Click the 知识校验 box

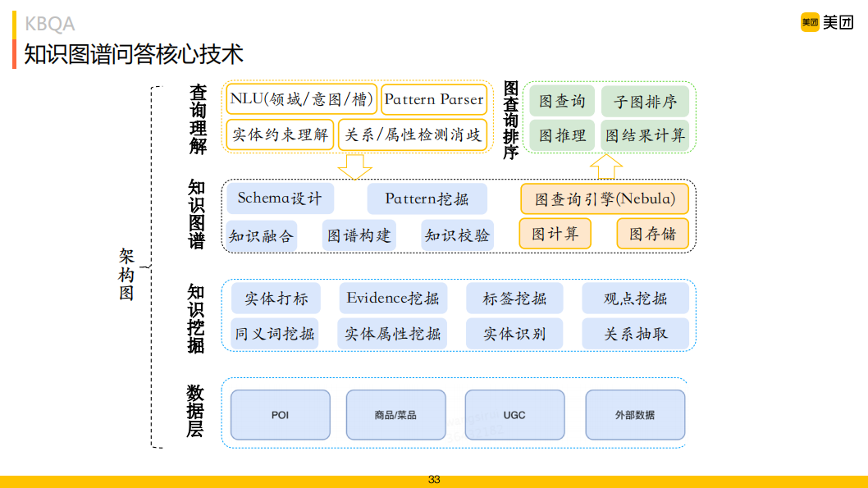click(457, 235)
